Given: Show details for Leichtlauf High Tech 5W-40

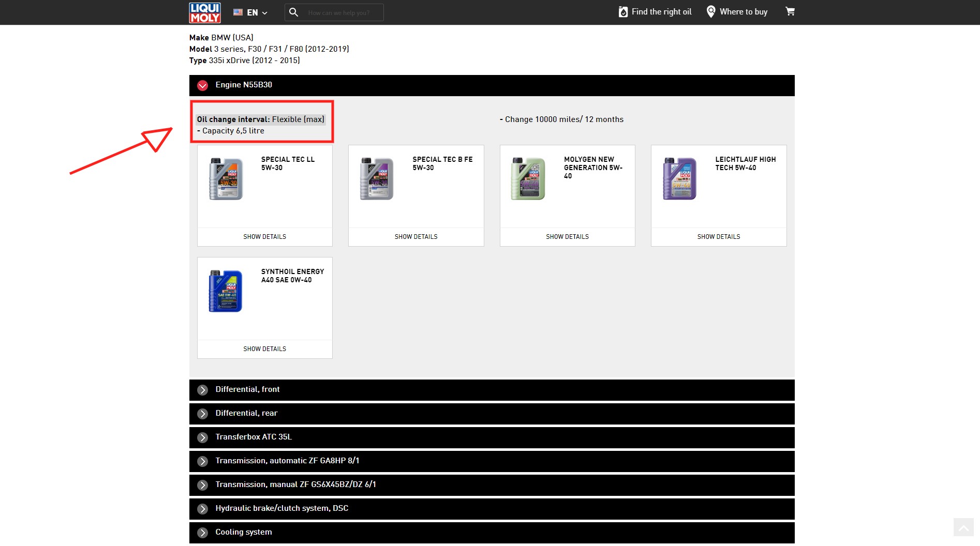Looking at the screenshot, I should 719,237.
